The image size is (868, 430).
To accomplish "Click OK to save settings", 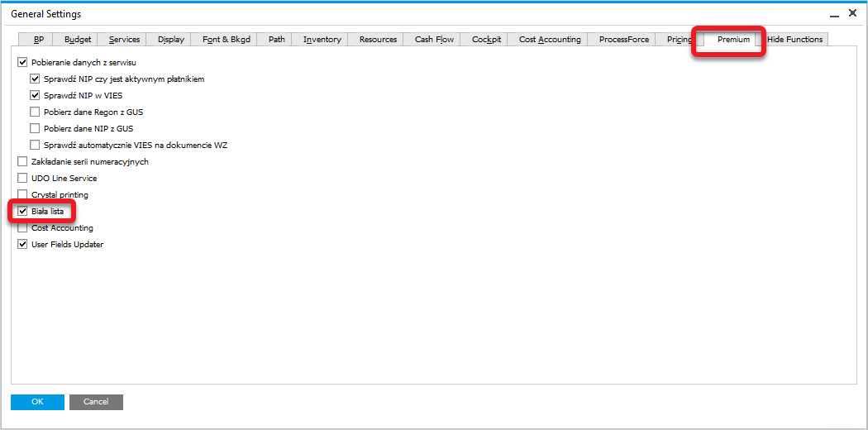I will pos(37,402).
